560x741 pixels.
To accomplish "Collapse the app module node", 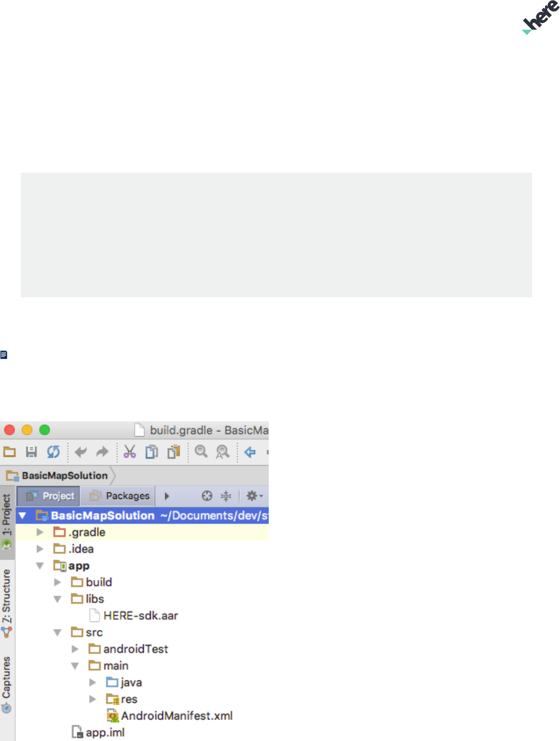I will 40,566.
